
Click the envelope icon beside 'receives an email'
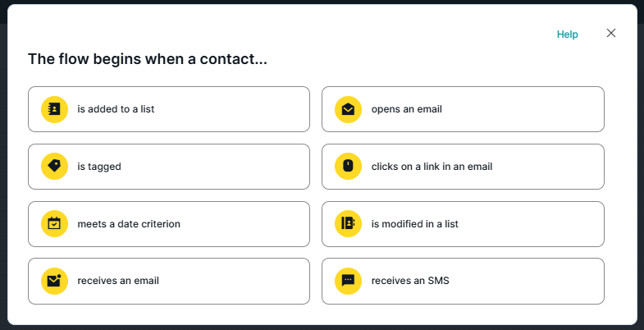click(x=54, y=281)
